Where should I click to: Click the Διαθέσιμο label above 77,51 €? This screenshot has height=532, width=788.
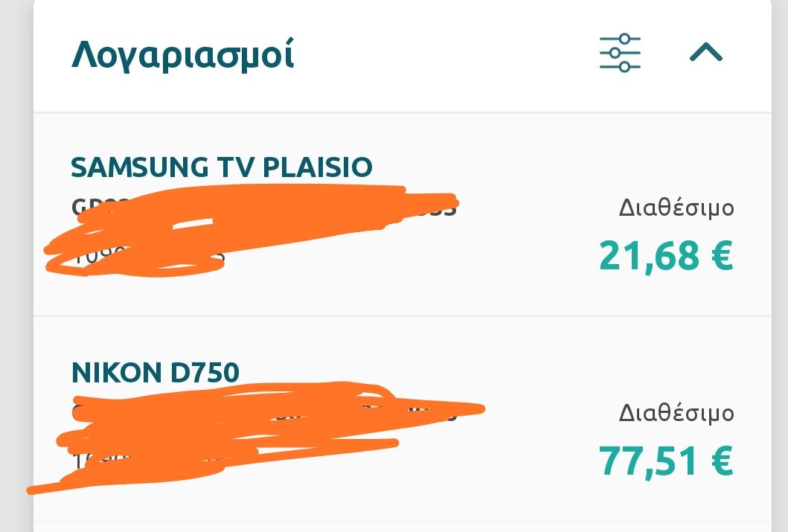pyautogui.click(x=676, y=413)
